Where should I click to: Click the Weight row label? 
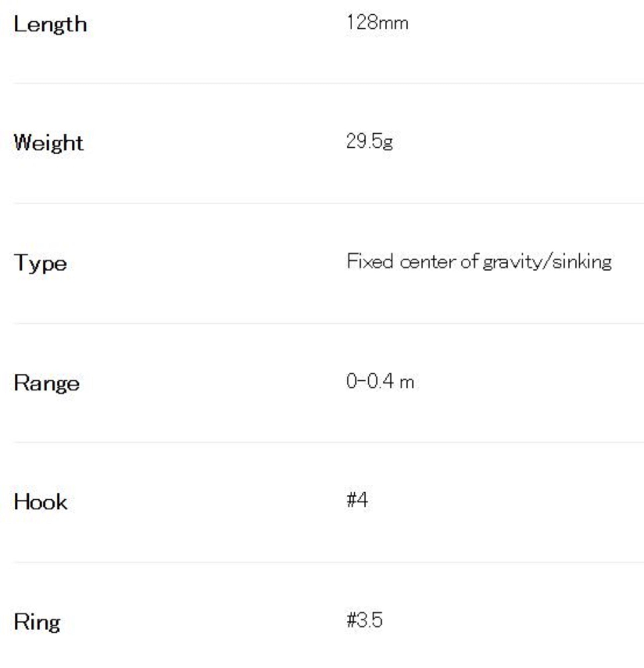click(48, 143)
